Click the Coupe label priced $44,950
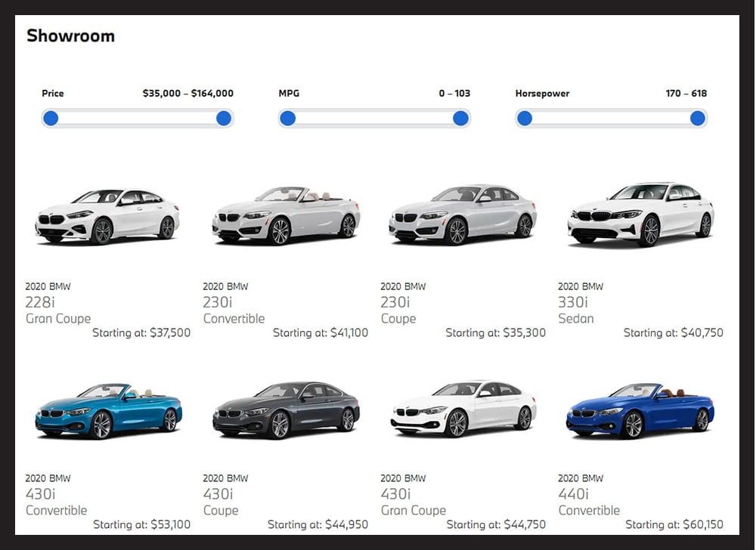Viewport: 756px width, 550px height. (x=221, y=511)
